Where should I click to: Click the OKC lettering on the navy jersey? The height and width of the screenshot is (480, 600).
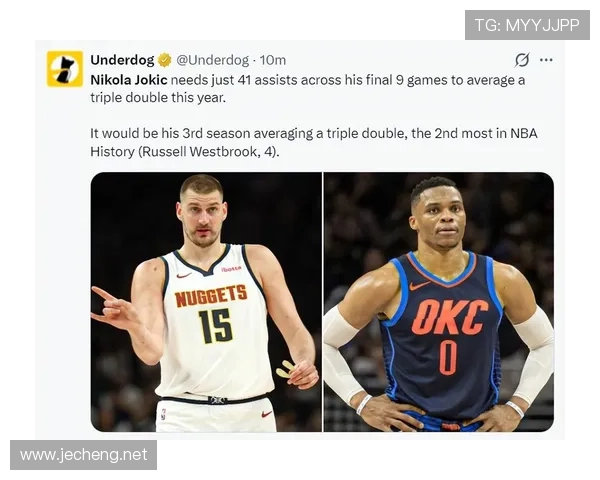[x=450, y=317]
